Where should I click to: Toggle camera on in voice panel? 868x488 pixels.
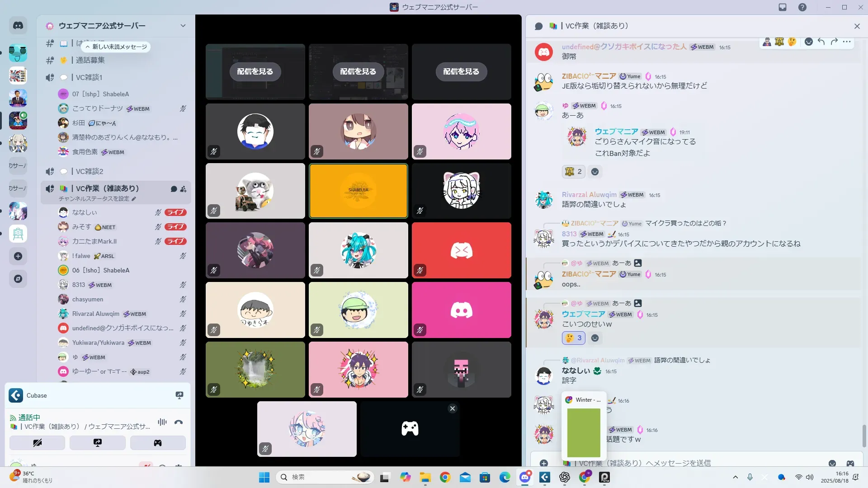(x=37, y=443)
